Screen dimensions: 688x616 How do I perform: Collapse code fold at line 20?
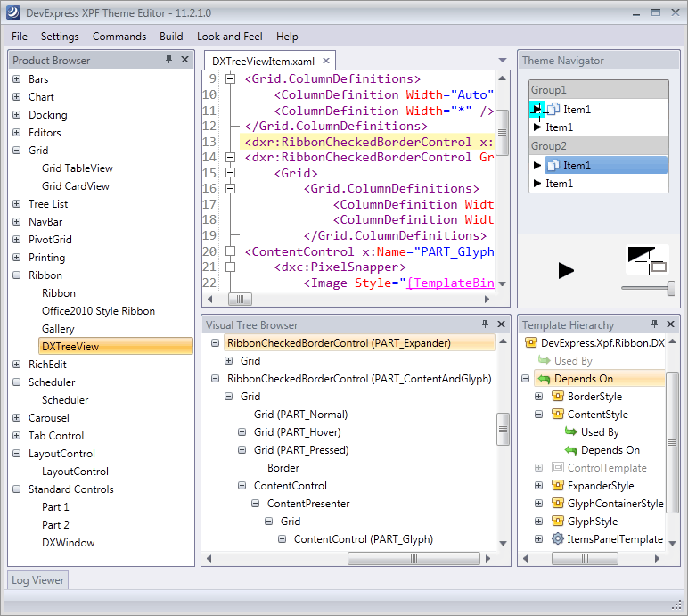pyautogui.click(x=230, y=251)
